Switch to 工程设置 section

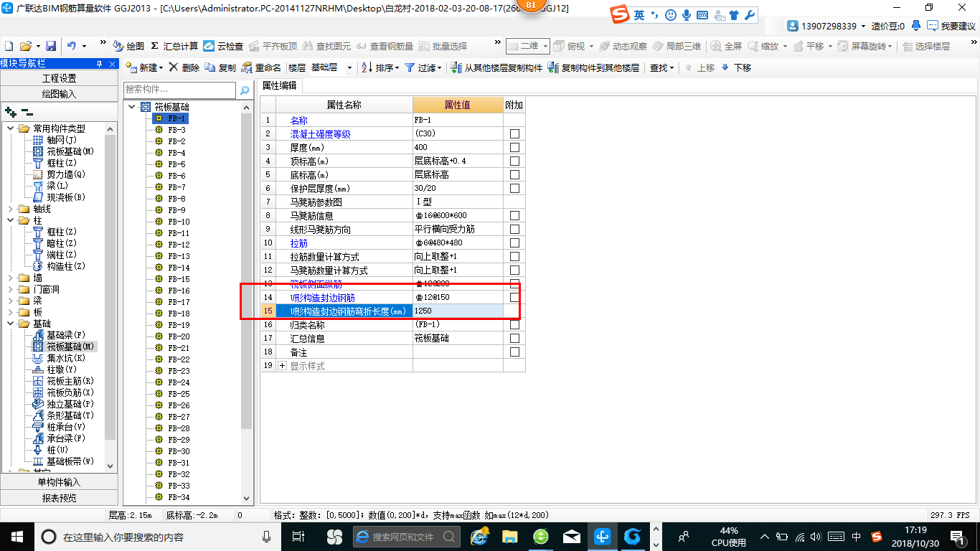pos(60,78)
